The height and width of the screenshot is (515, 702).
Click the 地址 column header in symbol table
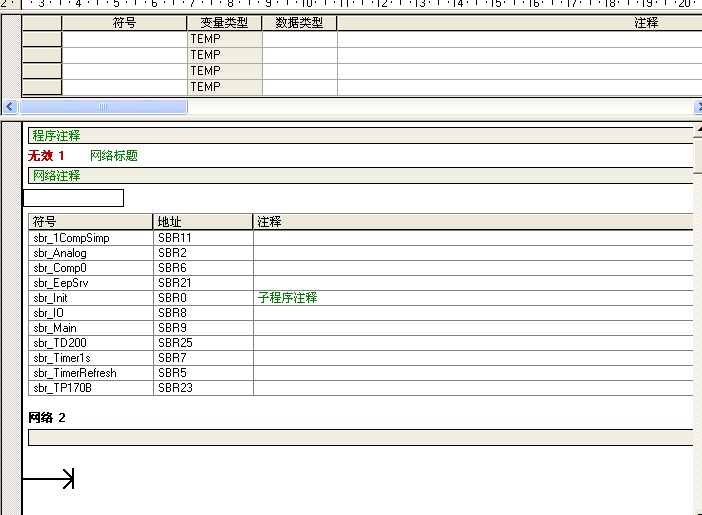[x=203, y=222]
